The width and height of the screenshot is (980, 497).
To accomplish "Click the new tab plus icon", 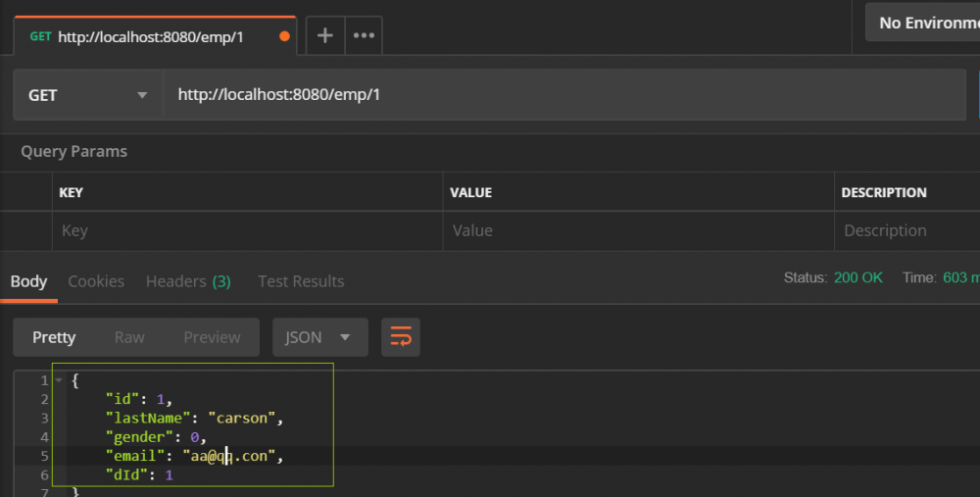I will click(324, 36).
